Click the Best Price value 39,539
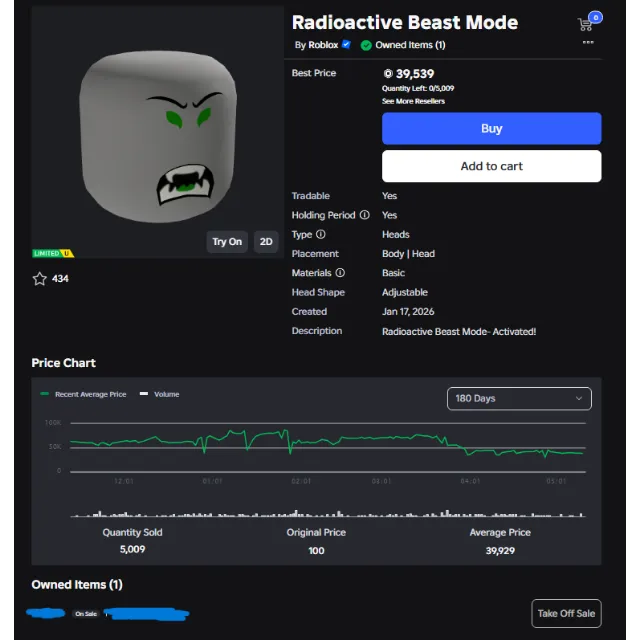Screen dimensions: 640x640 click(415, 74)
